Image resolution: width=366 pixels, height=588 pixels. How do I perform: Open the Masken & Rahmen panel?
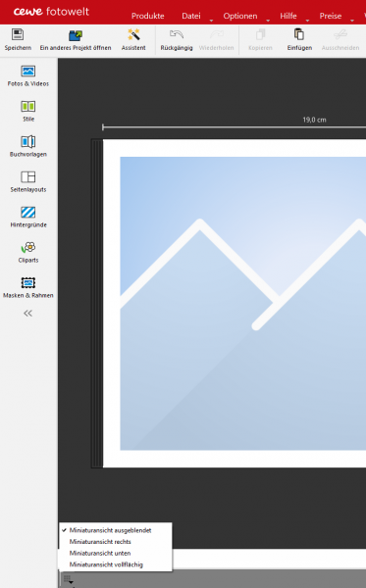pyautogui.click(x=28, y=287)
